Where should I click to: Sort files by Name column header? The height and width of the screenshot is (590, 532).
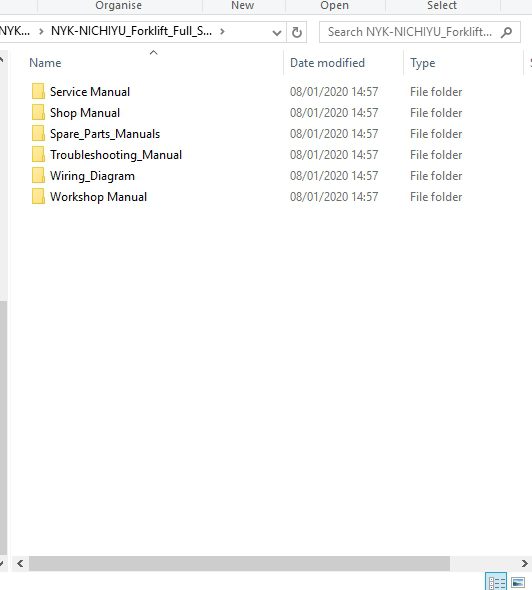[x=45, y=63]
